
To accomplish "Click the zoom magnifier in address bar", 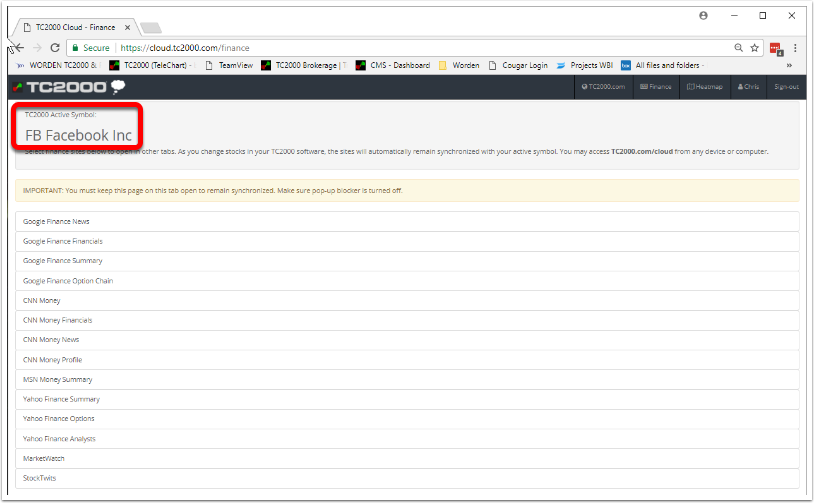I will (x=738, y=48).
